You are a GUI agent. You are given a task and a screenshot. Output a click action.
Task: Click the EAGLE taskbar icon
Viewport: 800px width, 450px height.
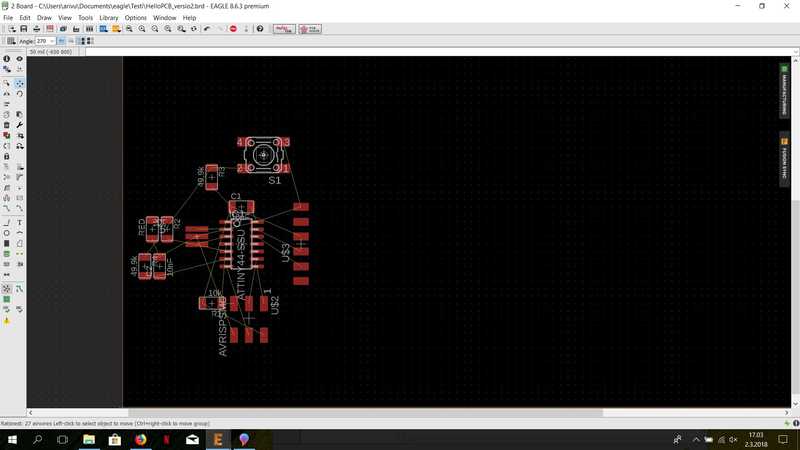(x=218, y=439)
